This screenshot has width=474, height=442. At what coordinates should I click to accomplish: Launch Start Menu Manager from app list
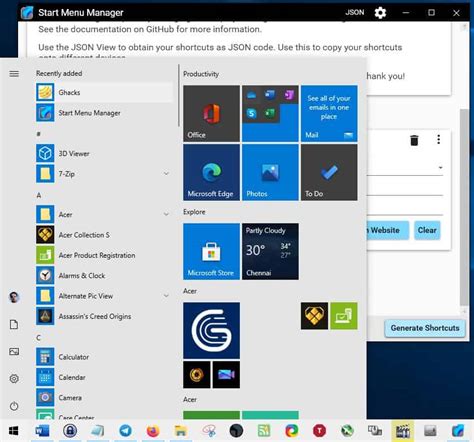(104, 113)
